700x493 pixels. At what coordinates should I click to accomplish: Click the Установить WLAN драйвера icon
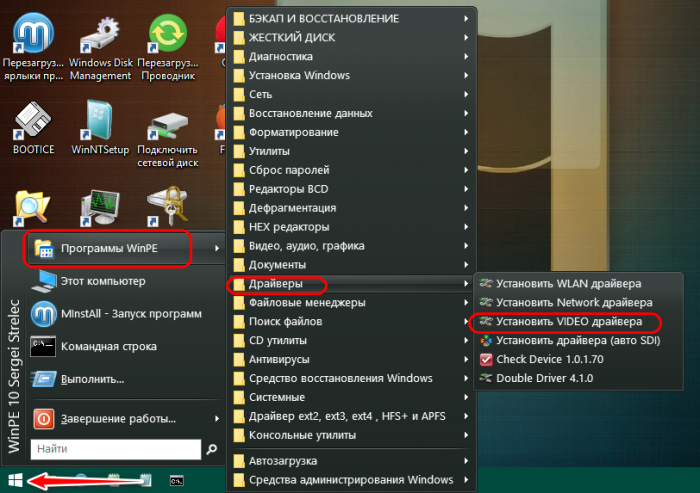coord(486,284)
